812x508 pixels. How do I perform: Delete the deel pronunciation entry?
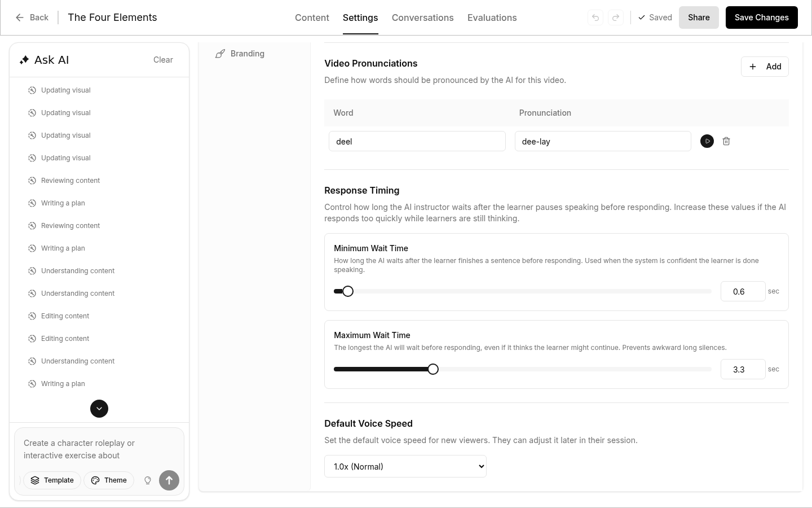coord(726,141)
